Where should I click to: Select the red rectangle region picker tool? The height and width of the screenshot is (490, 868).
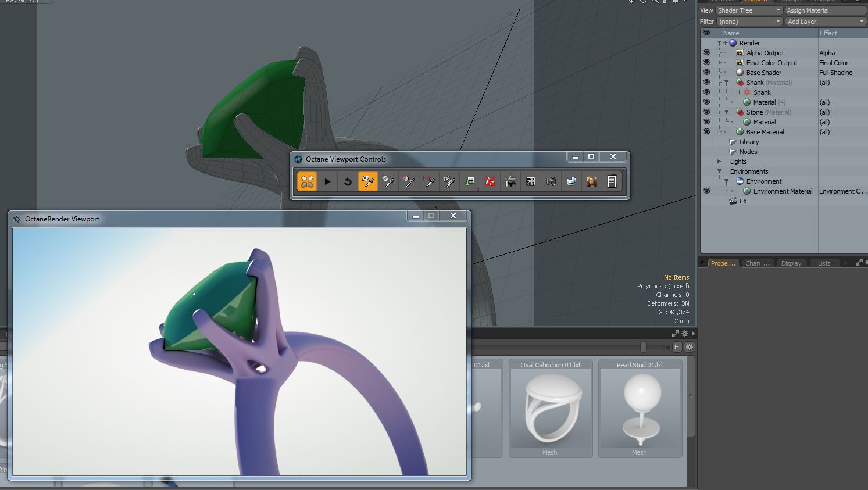(x=429, y=181)
